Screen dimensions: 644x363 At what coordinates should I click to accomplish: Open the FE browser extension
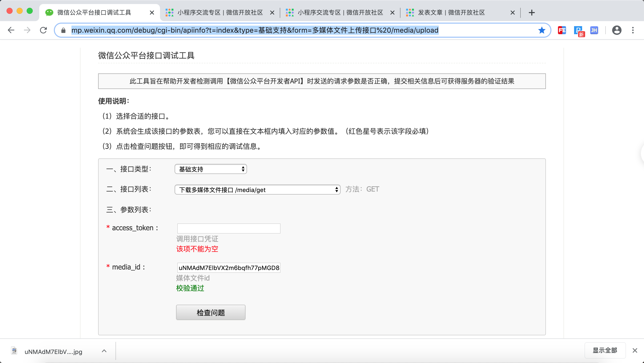point(562,30)
